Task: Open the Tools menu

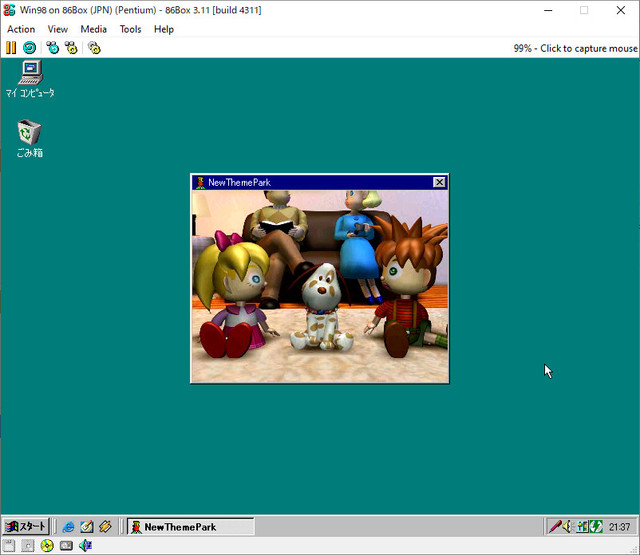Action: pyautogui.click(x=130, y=29)
